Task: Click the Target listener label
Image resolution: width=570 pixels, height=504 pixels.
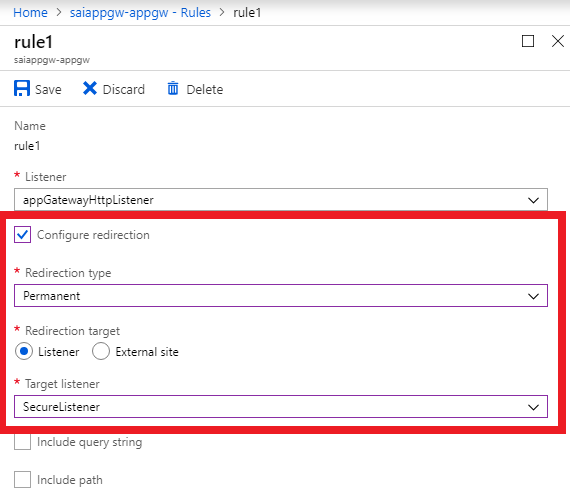Action: (62, 384)
